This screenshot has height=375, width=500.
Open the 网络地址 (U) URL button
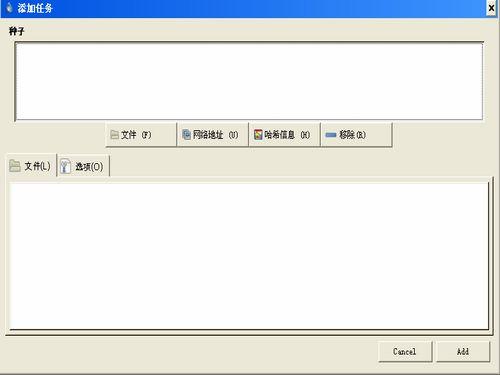pos(213,135)
